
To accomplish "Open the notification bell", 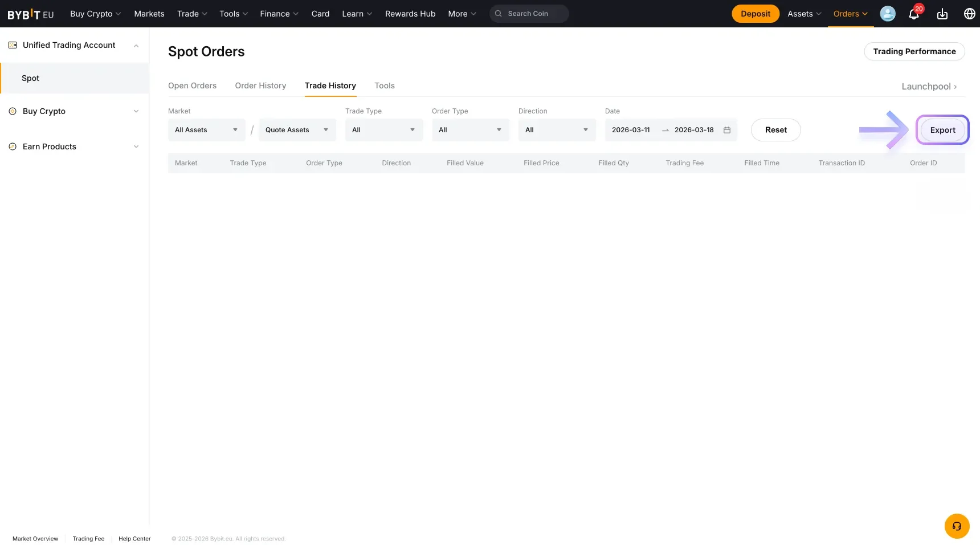I will pyautogui.click(x=913, y=14).
